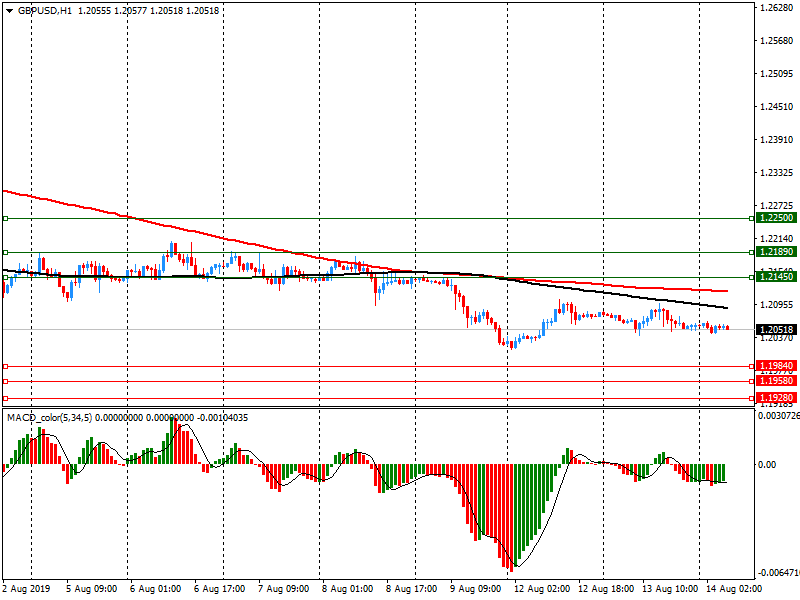Click the red 1.19580 level price tag

(x=777, y=381)
